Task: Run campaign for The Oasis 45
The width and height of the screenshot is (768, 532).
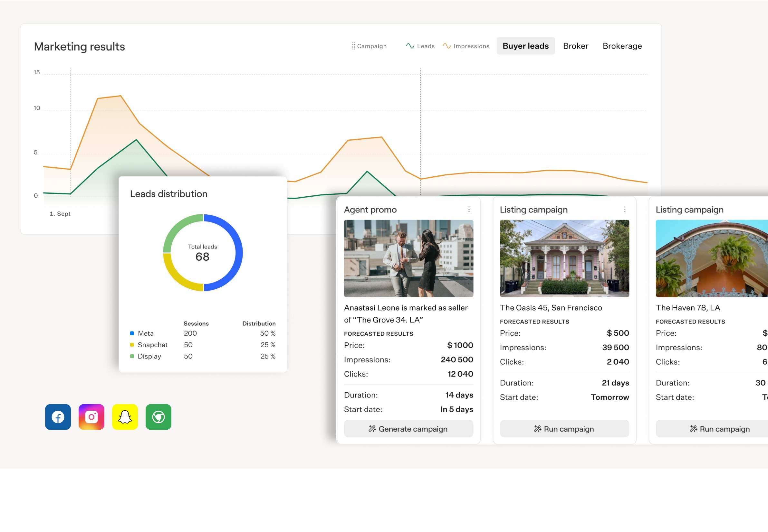Action: coord(564,429)
